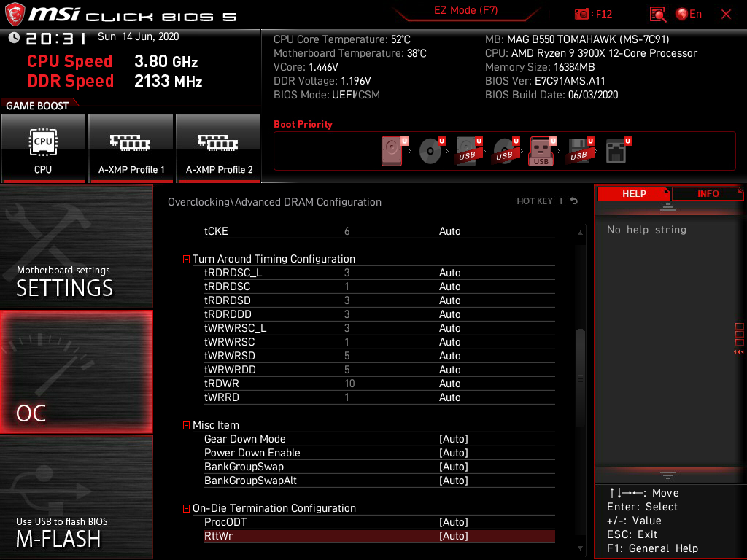The image size is (747, 560).
Task: Select the ProcODT row label
Action: pyautogui.click(x=225, y=522)
